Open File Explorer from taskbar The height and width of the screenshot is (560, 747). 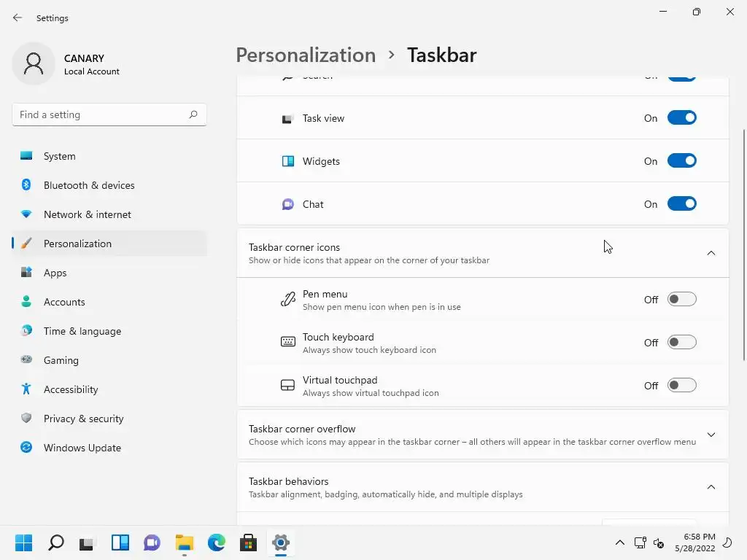pos(185,542)
